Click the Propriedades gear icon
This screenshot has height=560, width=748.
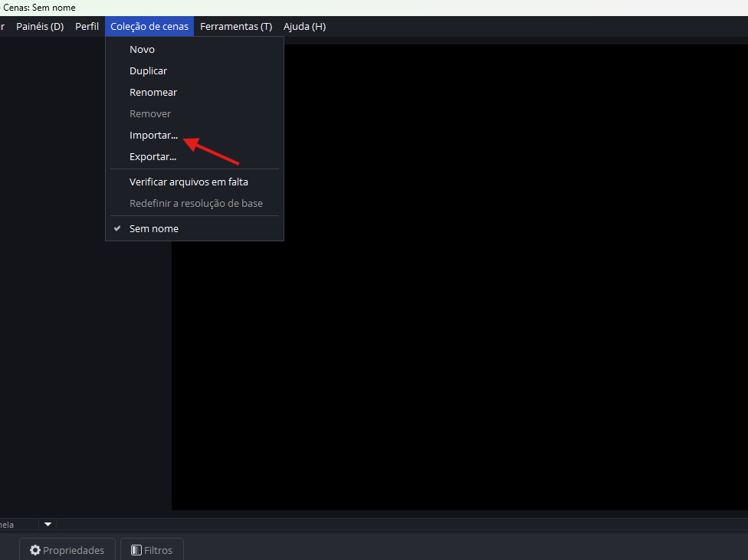(35, 550)
